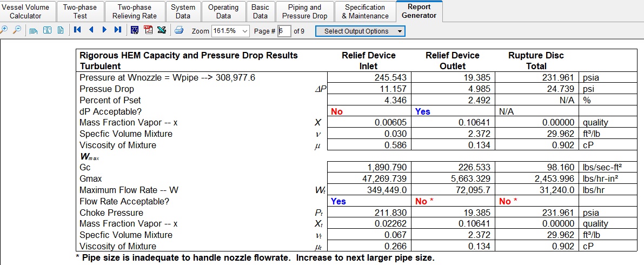644x265 pixels.
Task: Click inlet vapor fraction 0.00605
Action: pyautogui.click(x=390, y=122)
